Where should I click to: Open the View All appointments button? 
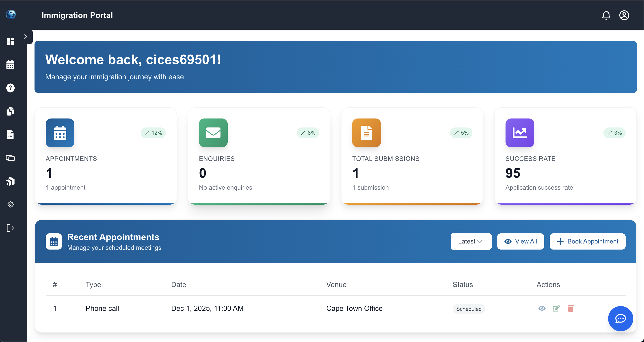pos(521,241)
